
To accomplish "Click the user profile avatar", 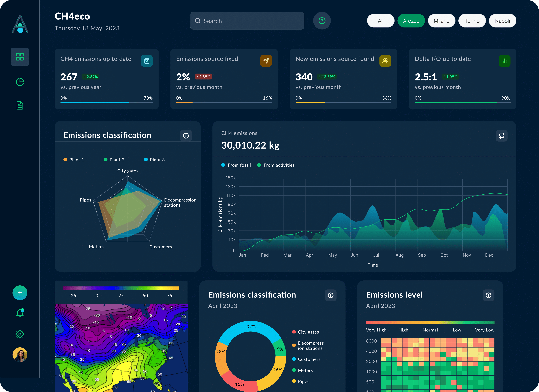I will click(x=20, y=355).
